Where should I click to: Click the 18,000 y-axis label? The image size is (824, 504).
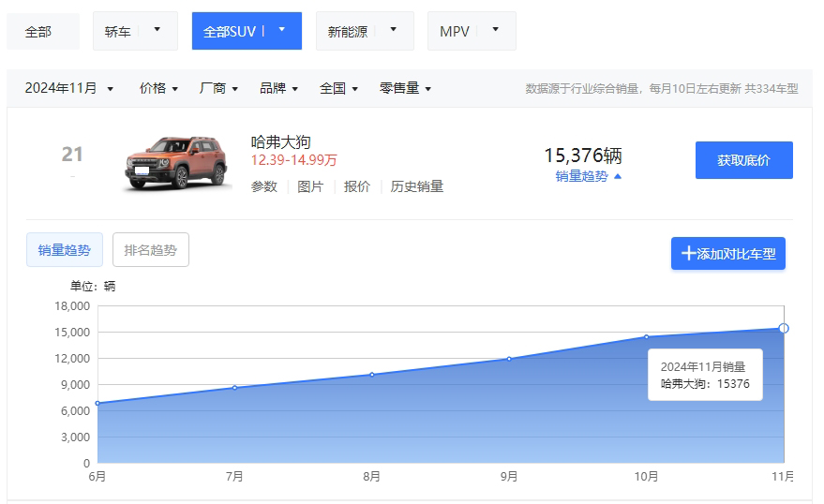(72, 306)
